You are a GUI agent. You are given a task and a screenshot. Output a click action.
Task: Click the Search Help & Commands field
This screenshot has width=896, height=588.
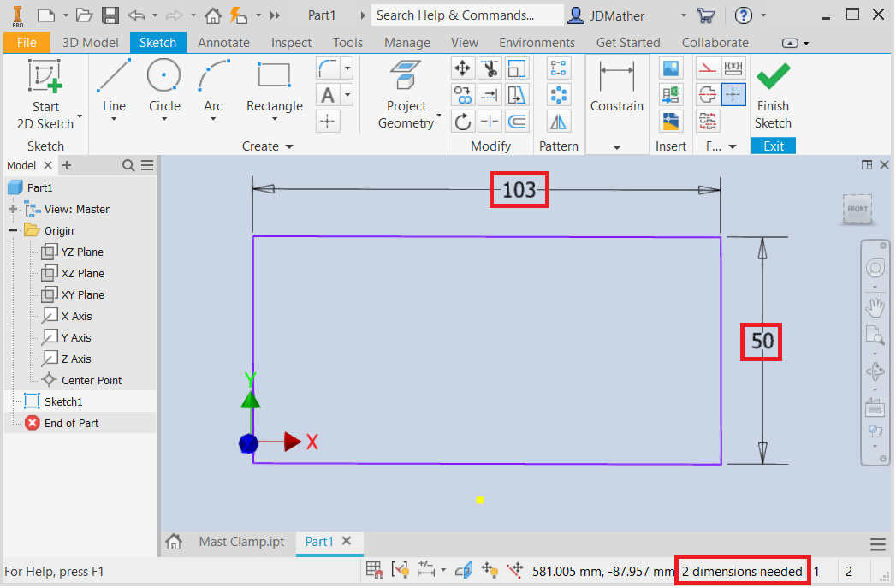pyautogui.click(x=466, y=15)
